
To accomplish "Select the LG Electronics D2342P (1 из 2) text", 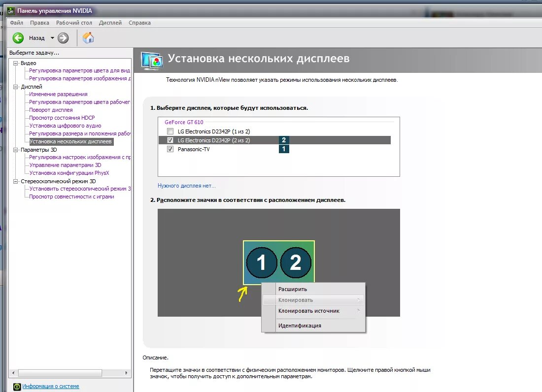I will point(214,131).
